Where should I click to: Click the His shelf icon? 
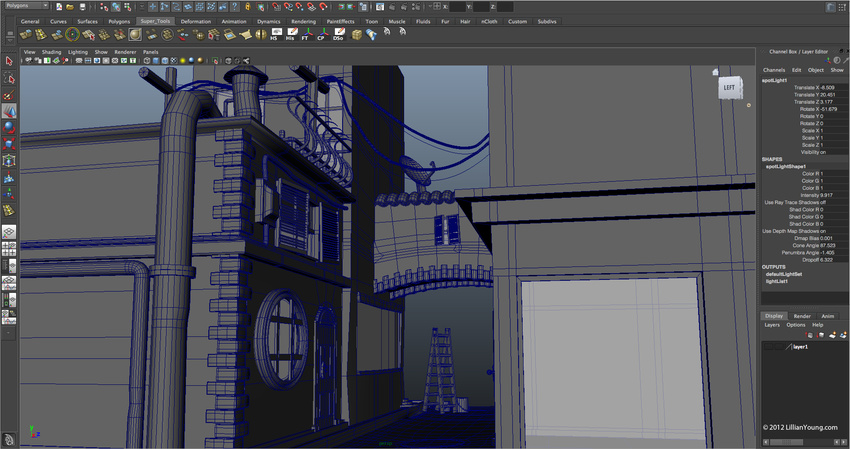coord(291,35)
